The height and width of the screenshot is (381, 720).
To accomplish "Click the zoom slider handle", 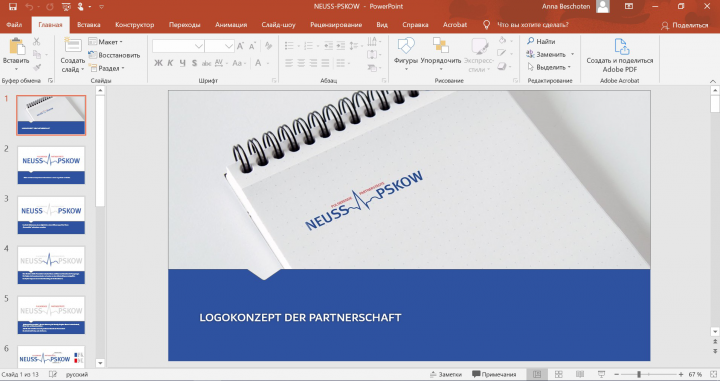I will point(638,374).
